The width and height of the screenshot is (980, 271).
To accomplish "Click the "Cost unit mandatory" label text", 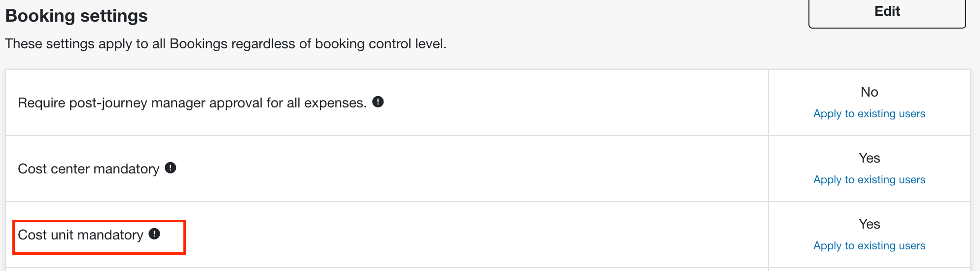I will [80, 235].
